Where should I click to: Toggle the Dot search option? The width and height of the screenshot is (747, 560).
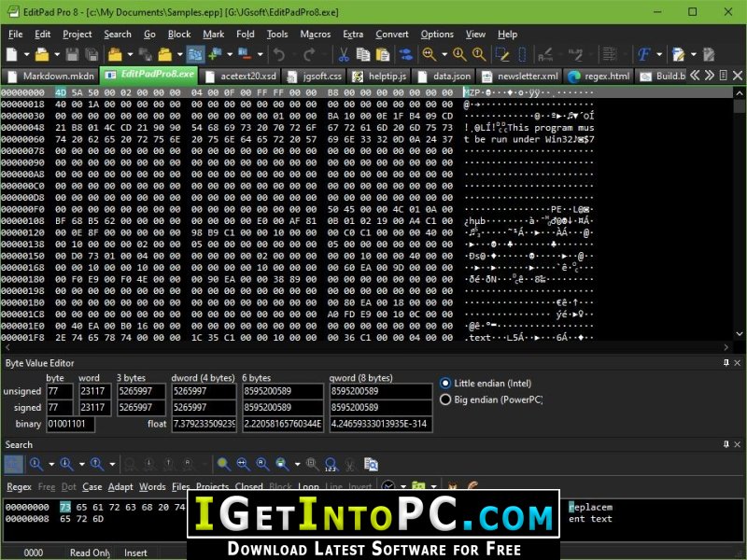[68, 486]
